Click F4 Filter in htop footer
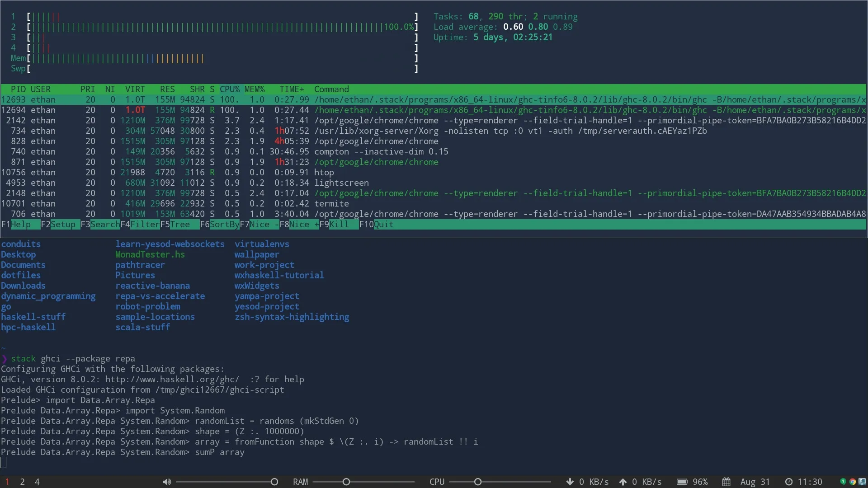The width and height of the screenshot is (868, 488). (x=140, y=224)
